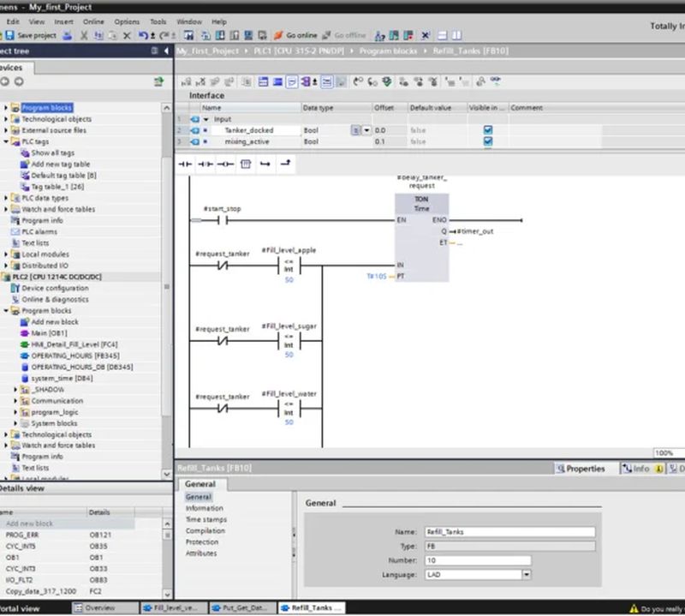This screenshot has height=616, width=685.
Task: Insert a normally closed contact
Action: [205, 163]
